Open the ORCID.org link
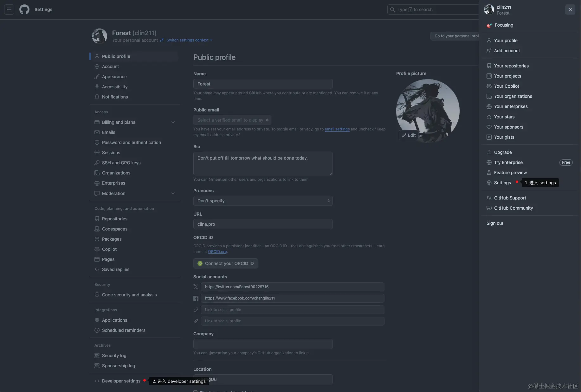581x392 pixels. (217, 252)
